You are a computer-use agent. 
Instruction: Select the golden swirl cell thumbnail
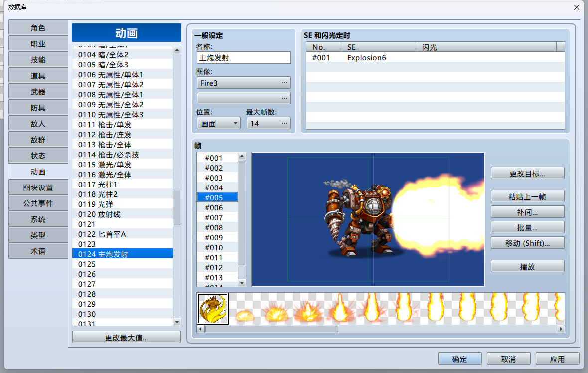(213, 309)
